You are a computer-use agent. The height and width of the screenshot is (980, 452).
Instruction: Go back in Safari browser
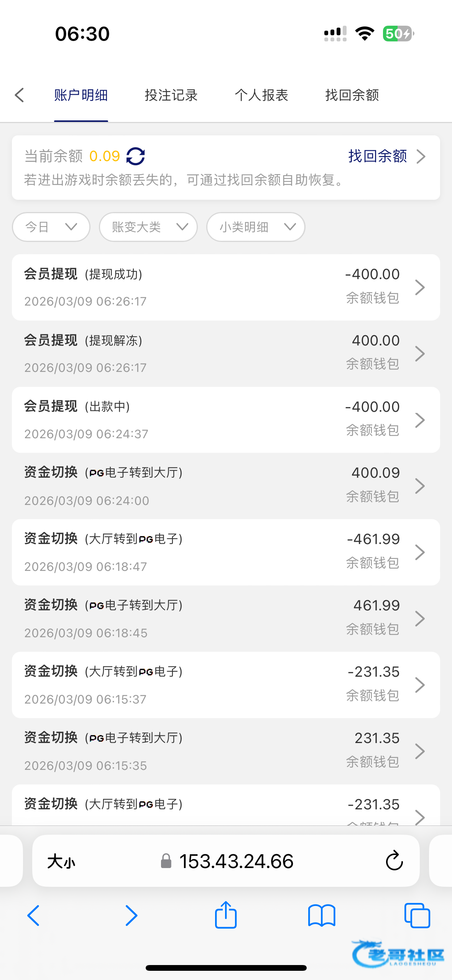coord(34,915)
